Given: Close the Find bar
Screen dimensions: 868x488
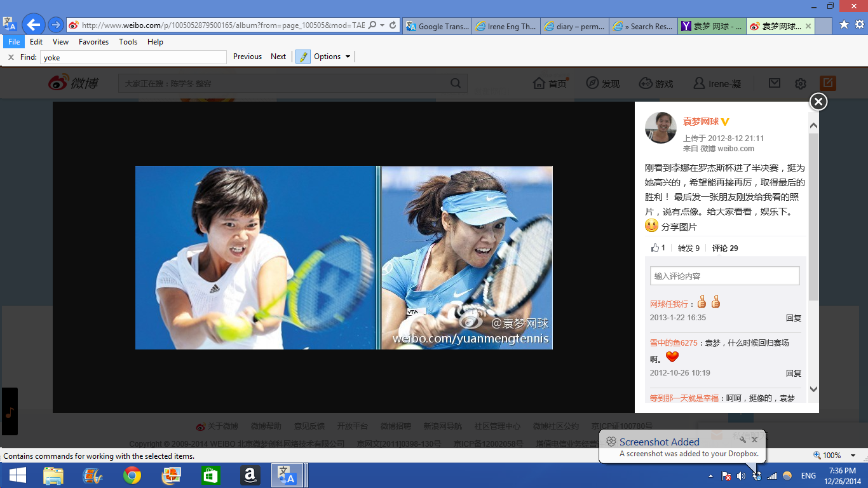Looking at the screenshot, I should coord(11,57).
